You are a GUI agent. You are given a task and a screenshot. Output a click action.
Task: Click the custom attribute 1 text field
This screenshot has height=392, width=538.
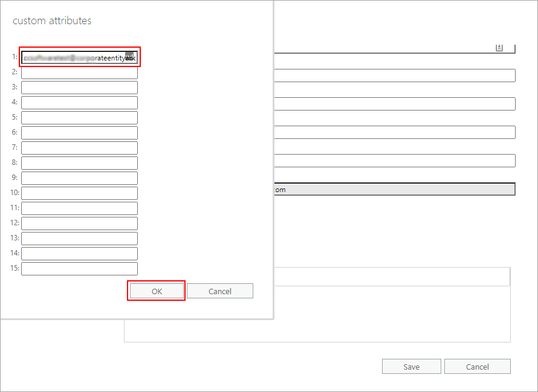(x=73, y=57)
